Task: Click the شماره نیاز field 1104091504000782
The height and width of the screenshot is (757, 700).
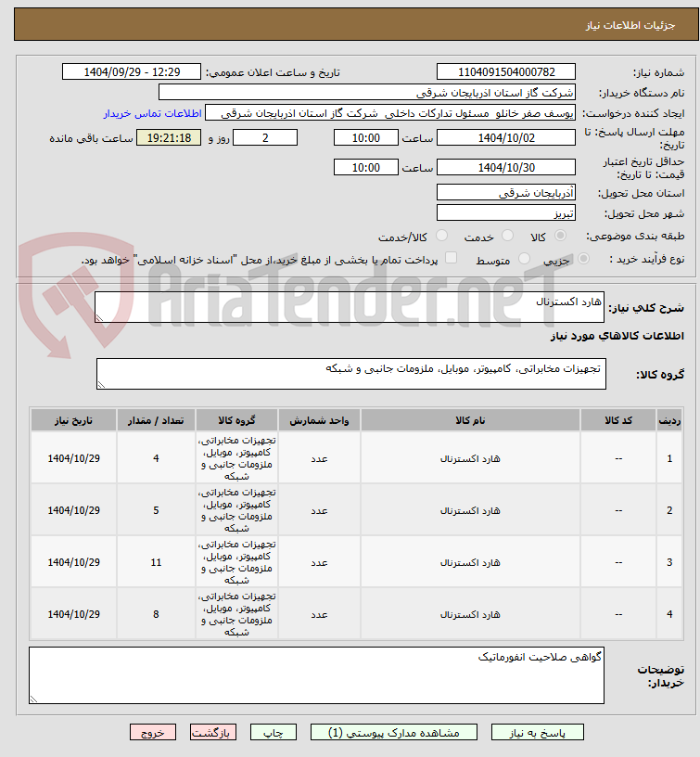Action: tap(506, 72)
